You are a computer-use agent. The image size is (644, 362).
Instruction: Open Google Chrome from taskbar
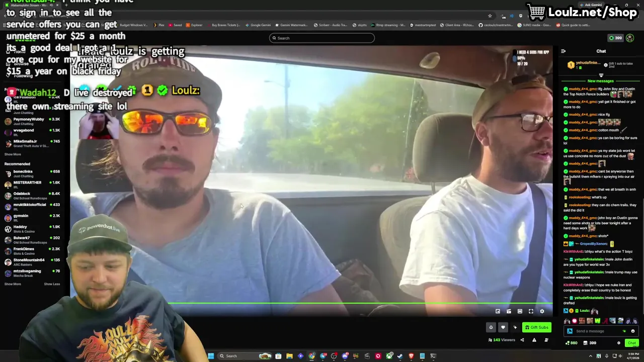click(x=311, y=356)
